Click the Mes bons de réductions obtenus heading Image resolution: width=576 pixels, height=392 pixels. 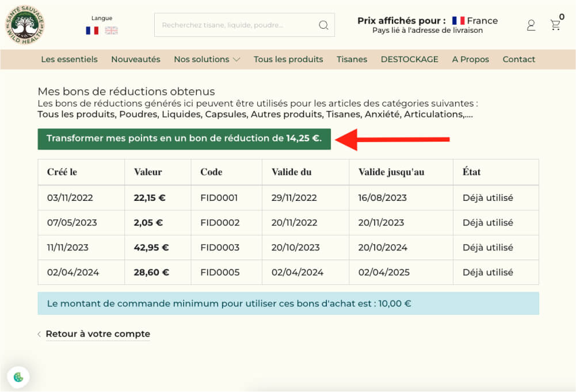tap(127, 92)
